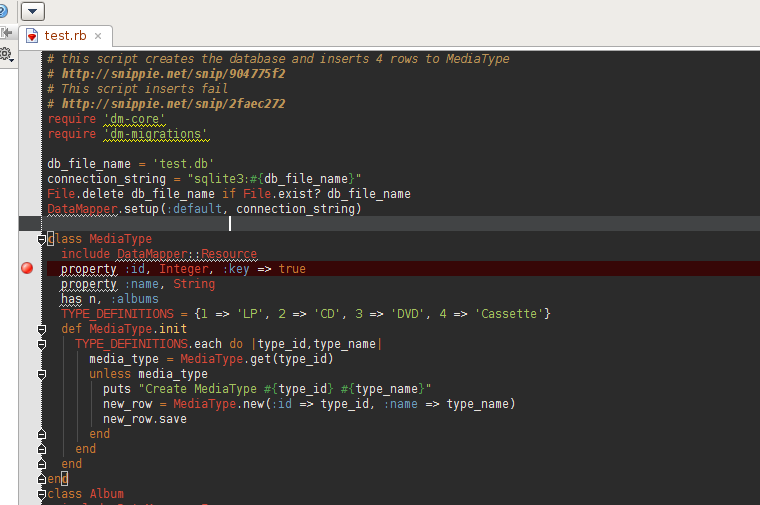The image size is (760, 505).
Task: Click the 'dm-migrations' require string
Action: click(156, 134)
